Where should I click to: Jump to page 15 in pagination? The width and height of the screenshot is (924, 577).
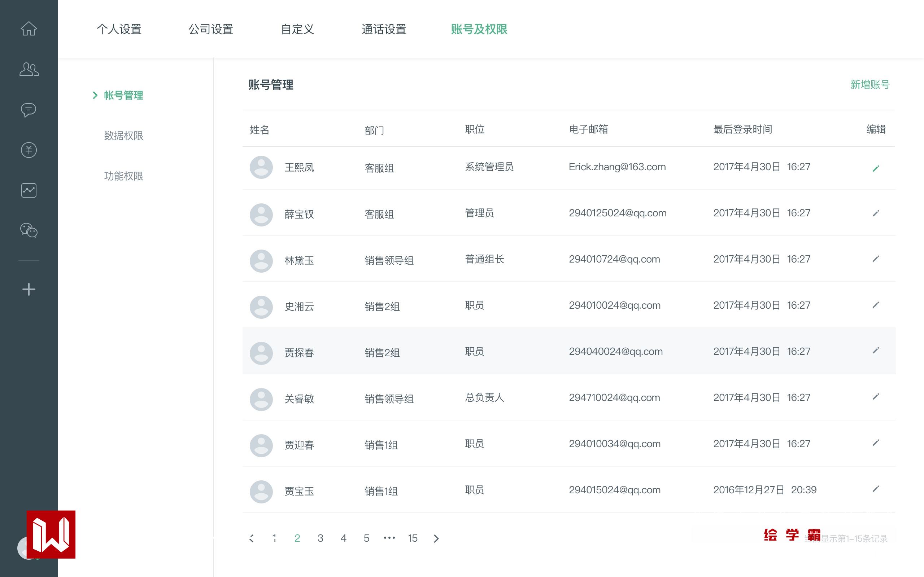click(x=412, y=538)
